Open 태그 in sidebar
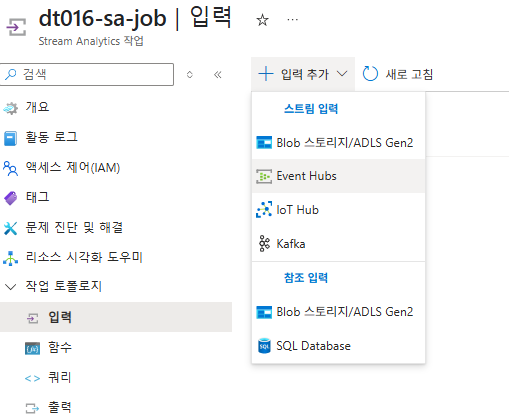The width and height of the screenshot is (509, 419). 37,197
